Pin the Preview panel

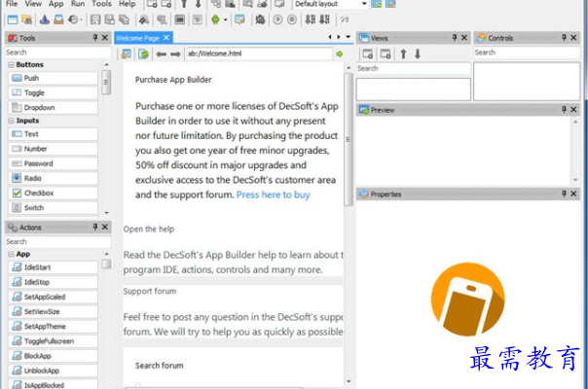point(564,109)
